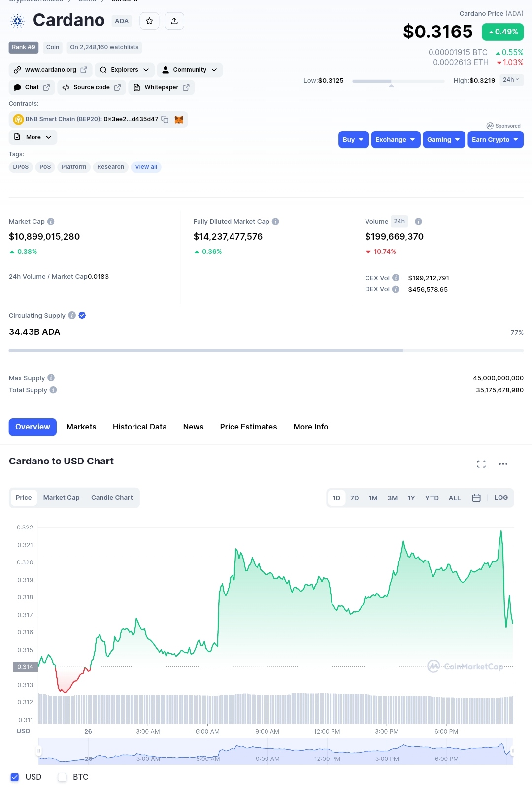Click the BNB Smart Chain logo icon
This screenshot has height=792, width=532.
tap(18, 119)
